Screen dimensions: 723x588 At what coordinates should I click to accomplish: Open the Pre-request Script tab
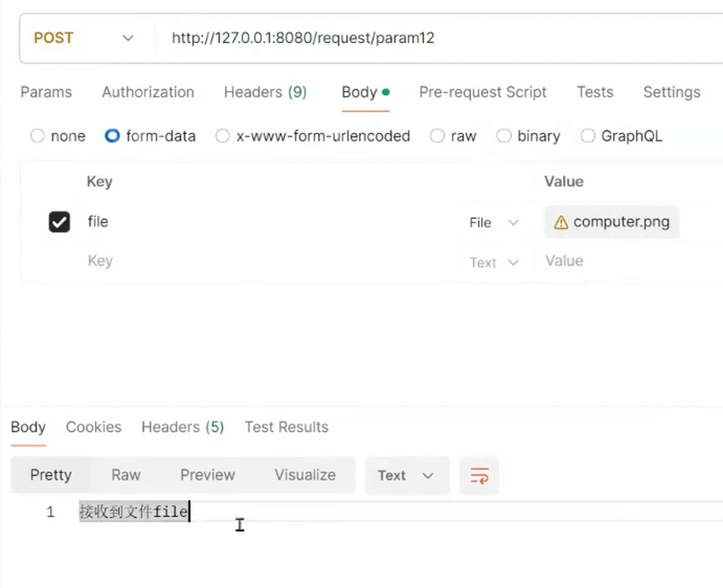(x=483, y=92)
